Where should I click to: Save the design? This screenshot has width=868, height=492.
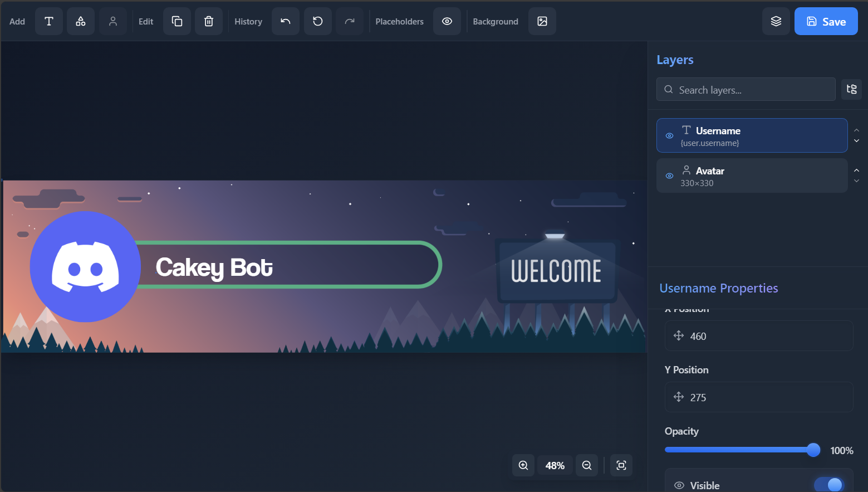coord(826,21)
